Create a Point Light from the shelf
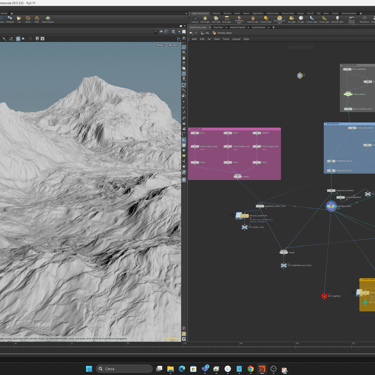 205,19
